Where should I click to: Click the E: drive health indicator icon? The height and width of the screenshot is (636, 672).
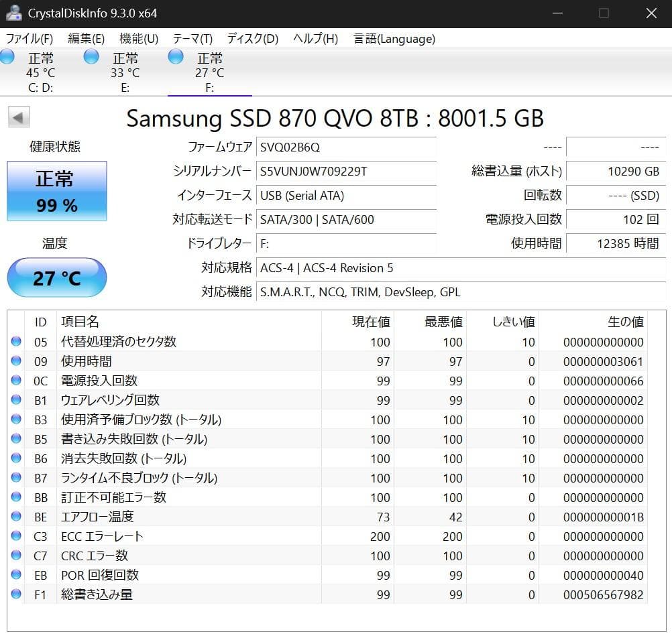tap(91, 58)
